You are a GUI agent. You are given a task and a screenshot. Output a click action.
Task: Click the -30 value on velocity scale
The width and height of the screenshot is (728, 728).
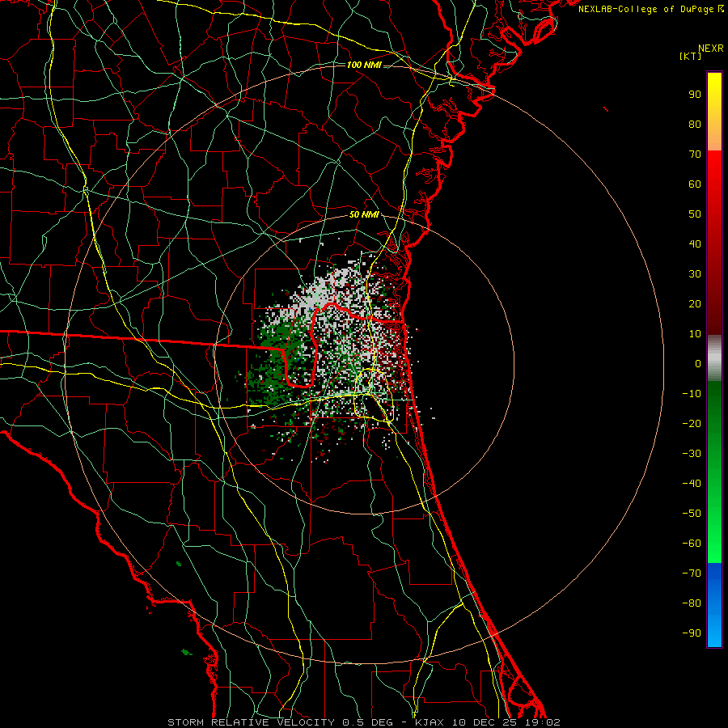(x=692, y=454)
